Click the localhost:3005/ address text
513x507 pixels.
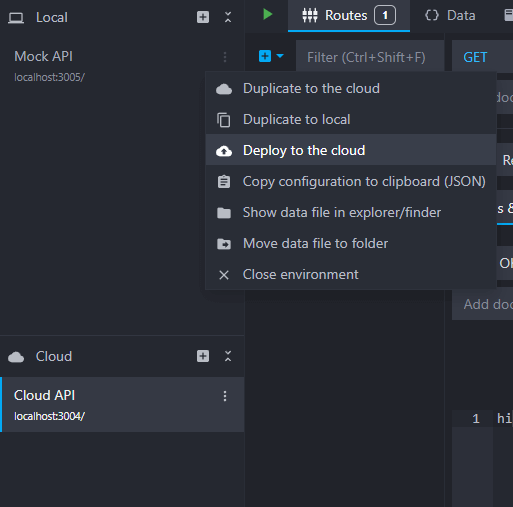49,77
